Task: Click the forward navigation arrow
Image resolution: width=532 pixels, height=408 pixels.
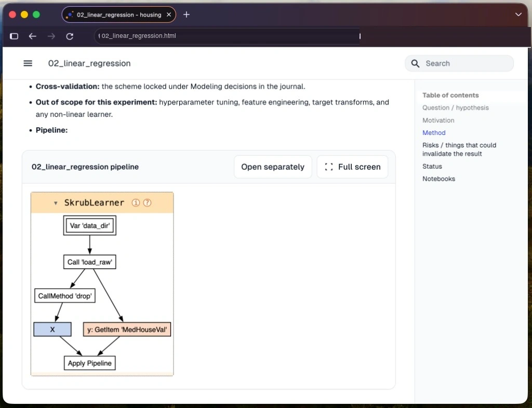Action: pyautogui.click(x=51, y=36)
